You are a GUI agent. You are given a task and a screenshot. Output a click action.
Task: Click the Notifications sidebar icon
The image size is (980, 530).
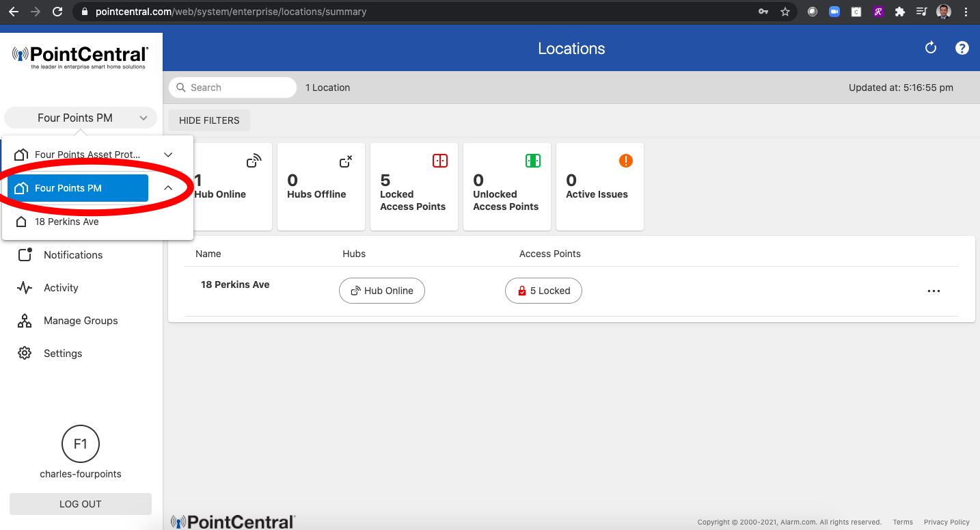coord(25,254)
